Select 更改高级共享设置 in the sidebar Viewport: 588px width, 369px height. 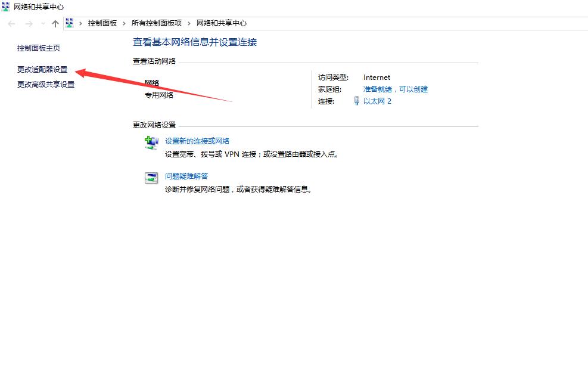[x=45, y=84]
